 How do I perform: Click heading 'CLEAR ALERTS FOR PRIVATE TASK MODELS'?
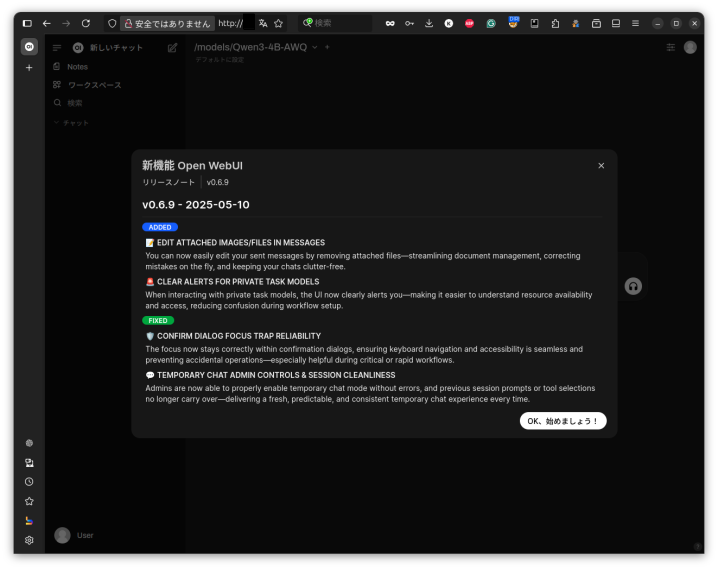pos(238,282)
